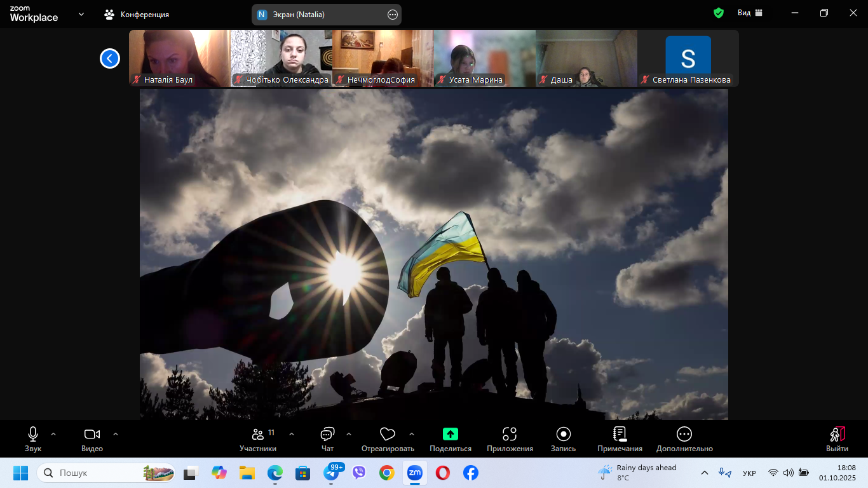Open the Chat panel

pos(327,435)
